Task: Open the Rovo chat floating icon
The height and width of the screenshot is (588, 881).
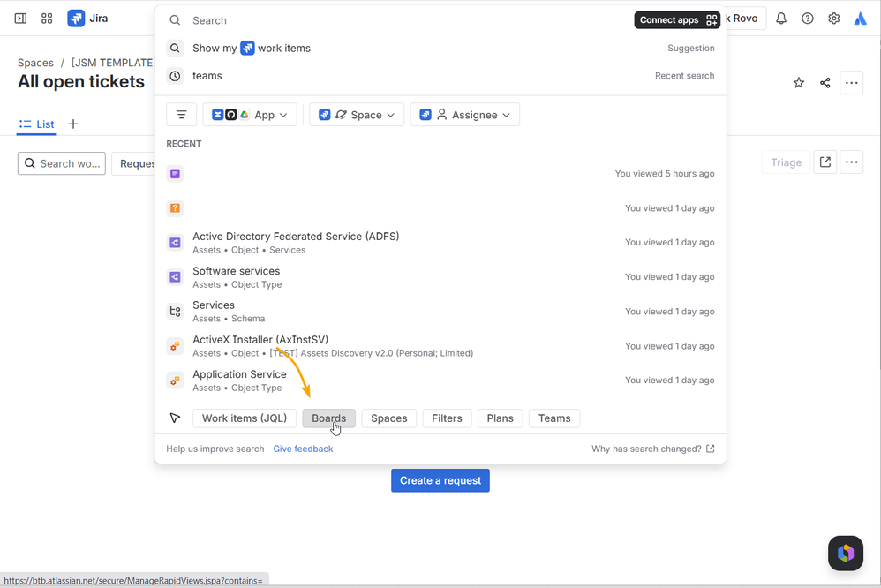Action: 845,554
